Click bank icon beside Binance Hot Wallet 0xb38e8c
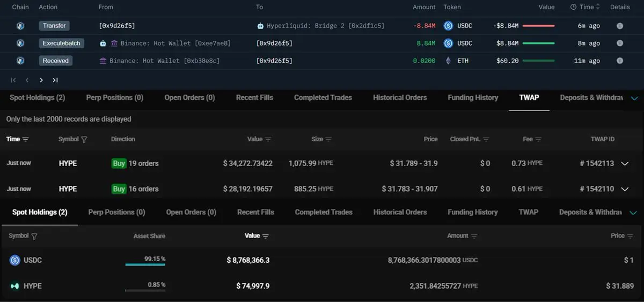The image size is (644, 302). pos(103,61)
